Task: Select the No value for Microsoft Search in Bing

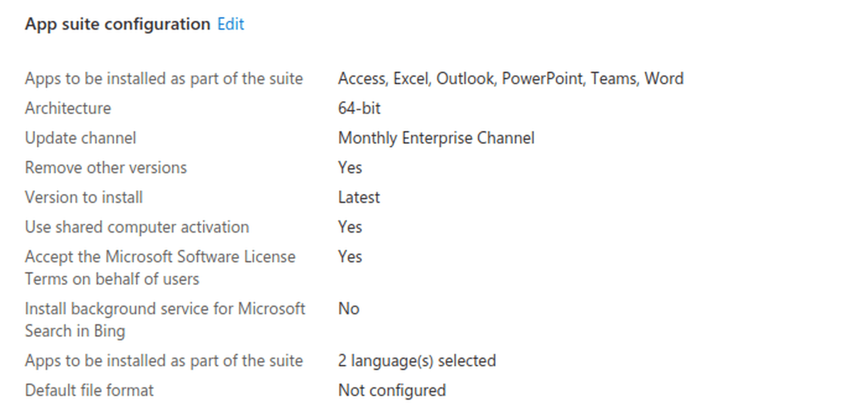Action: [x=349, y=309]
